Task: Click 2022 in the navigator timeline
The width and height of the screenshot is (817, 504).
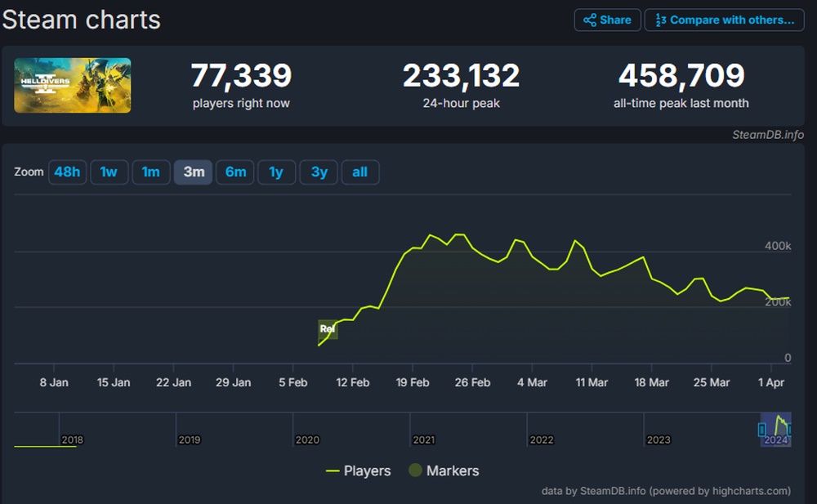Action: (542, 440)
